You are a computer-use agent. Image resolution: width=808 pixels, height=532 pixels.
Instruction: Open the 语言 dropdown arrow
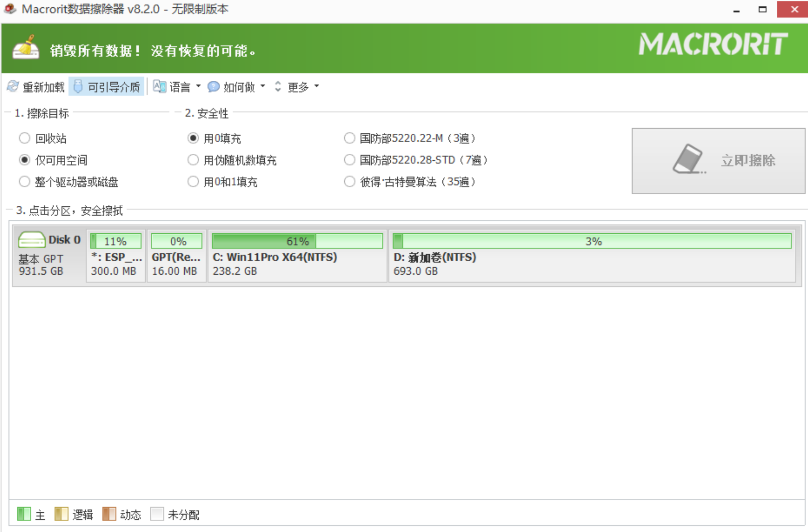[x=198, y=86]
